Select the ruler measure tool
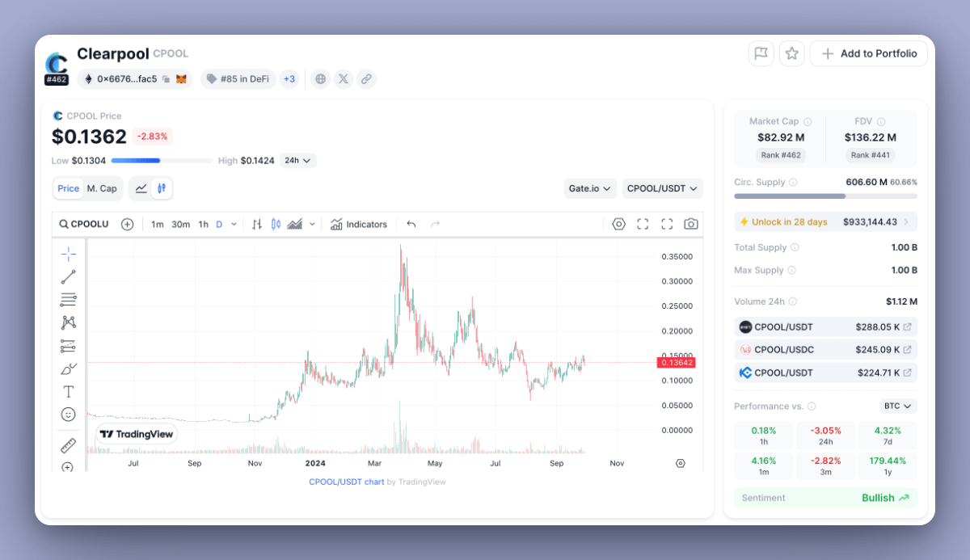The image size is (970, 560). 69,445
